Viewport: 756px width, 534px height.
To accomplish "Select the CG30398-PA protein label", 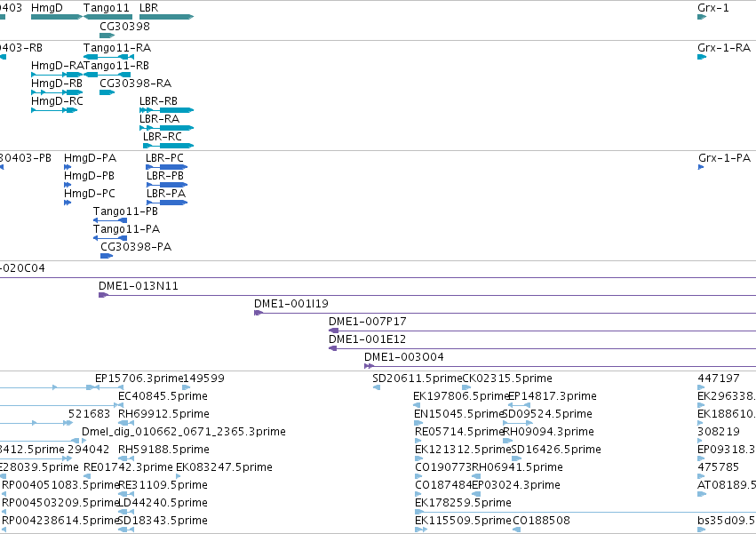I will click(x=136, y=248).
